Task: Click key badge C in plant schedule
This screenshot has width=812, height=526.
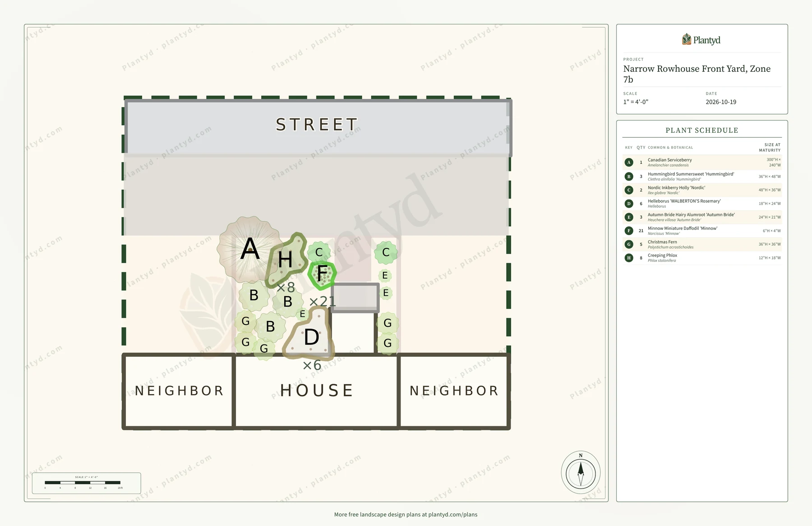Action: [629, 190]
